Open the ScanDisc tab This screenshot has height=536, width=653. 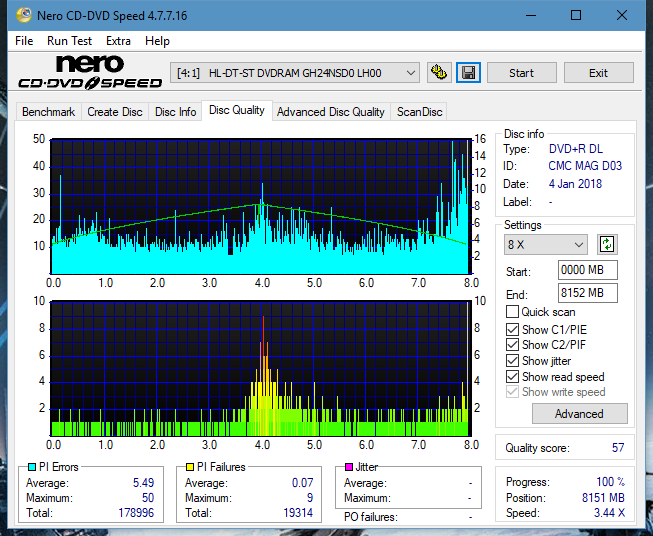coord(419,112)
